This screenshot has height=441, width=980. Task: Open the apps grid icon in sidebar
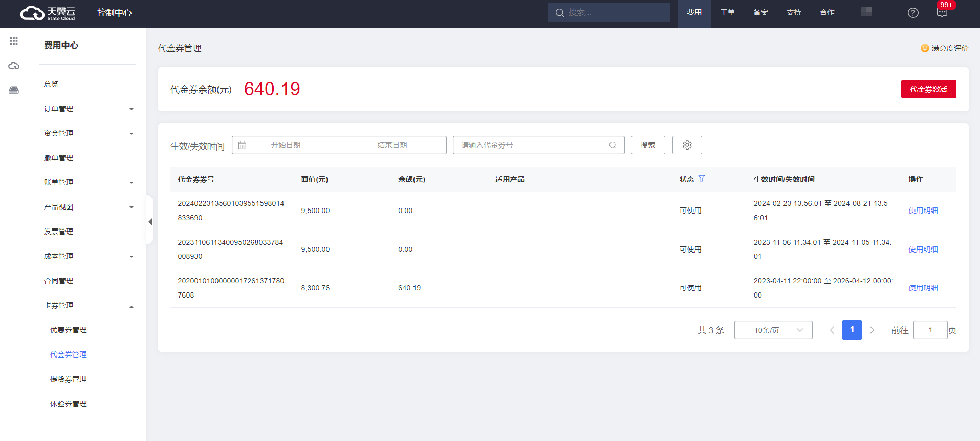tap(14, 41)
